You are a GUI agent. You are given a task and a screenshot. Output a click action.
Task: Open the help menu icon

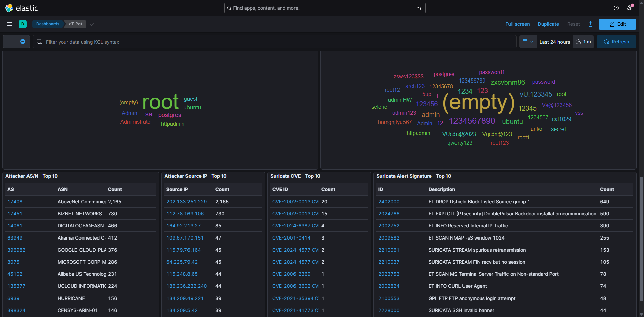point(616,8)
